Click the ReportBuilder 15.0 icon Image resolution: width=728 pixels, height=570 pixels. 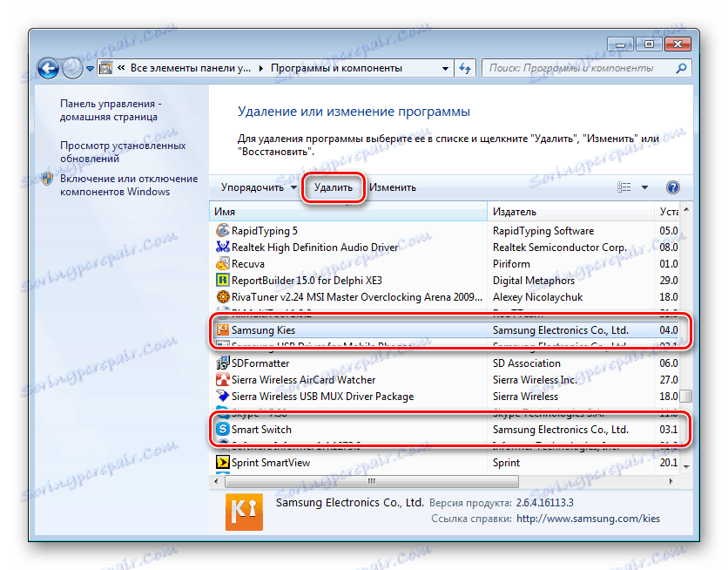(223, 280)
